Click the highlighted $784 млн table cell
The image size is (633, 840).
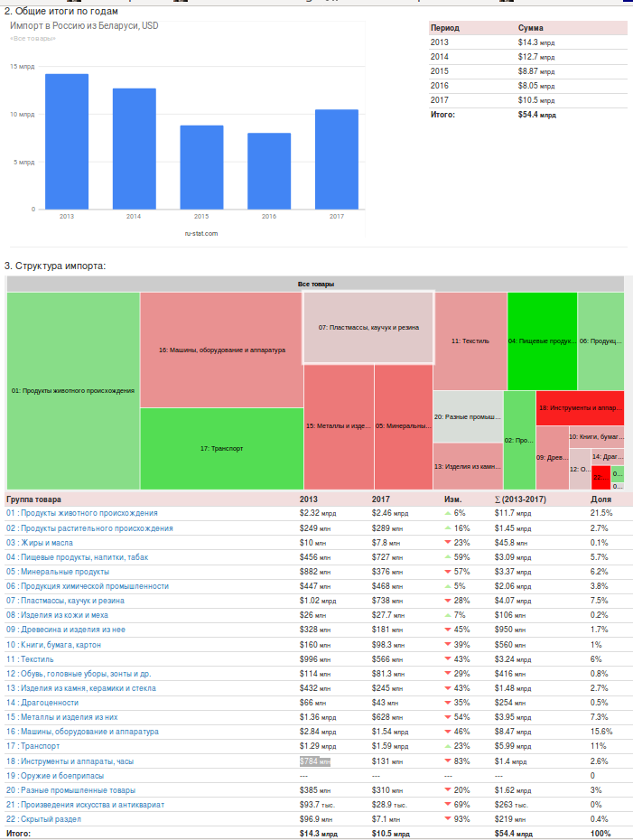tap(315, 761)
